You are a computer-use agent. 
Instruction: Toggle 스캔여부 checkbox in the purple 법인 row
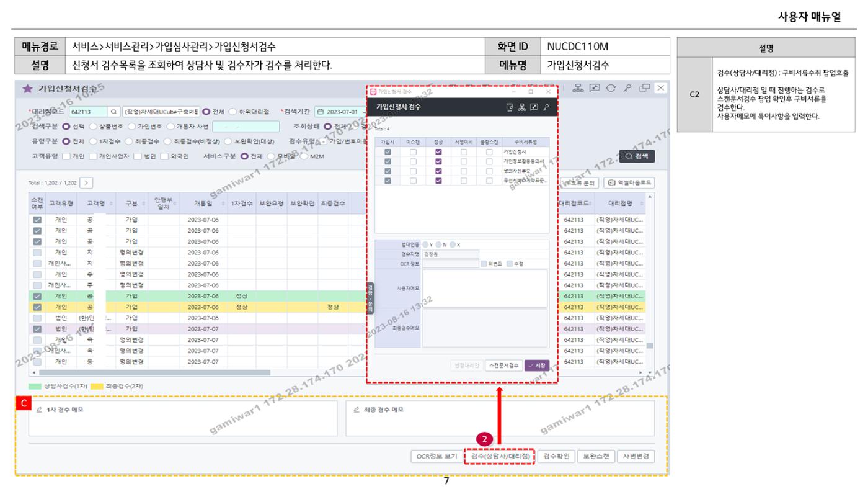[x=37, y=329]
